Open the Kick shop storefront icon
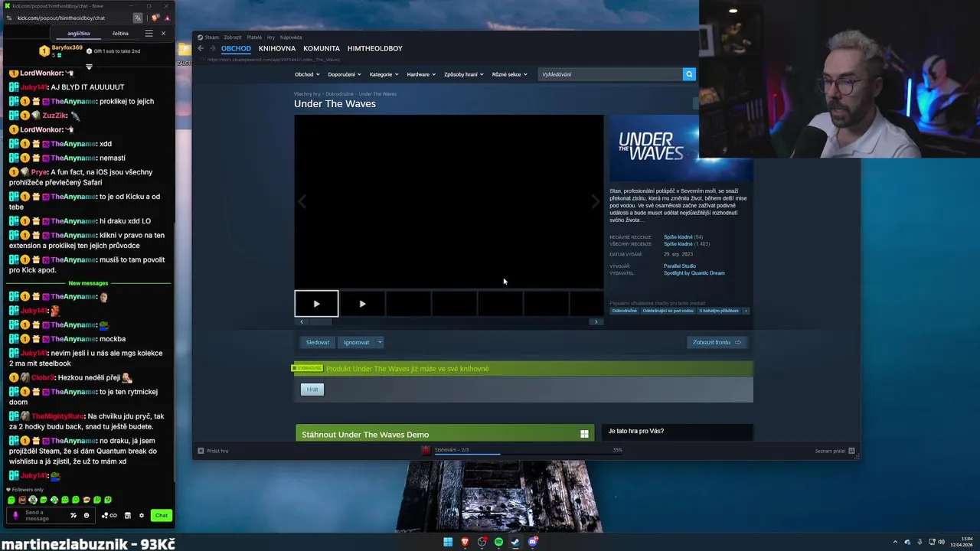This screenshot has height=551, width=980. pos(128,515)
